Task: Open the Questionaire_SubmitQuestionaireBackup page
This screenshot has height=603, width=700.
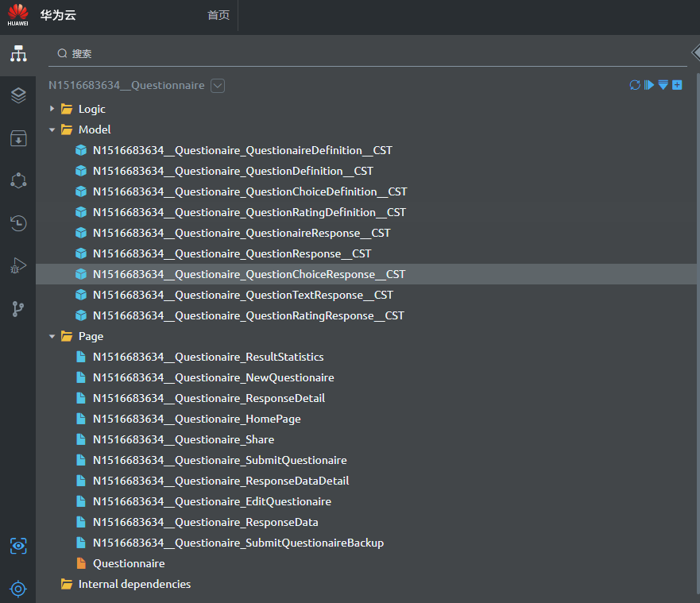Action: coord(238,543)
